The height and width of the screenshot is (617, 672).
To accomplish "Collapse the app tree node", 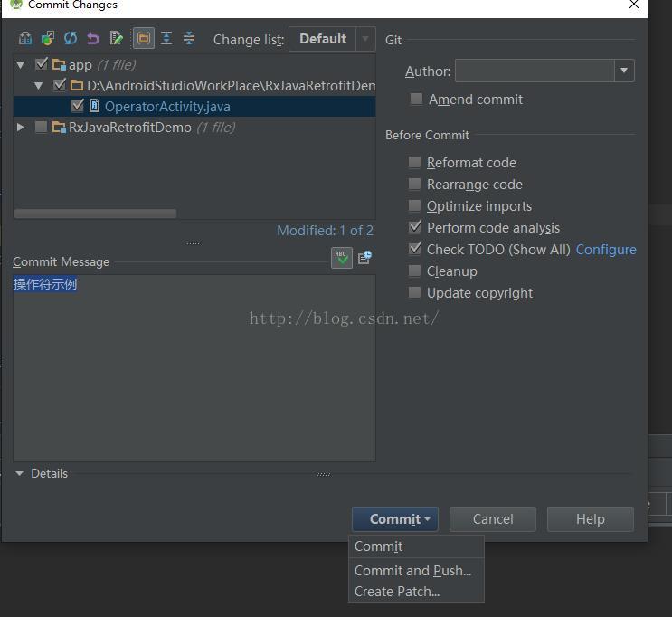I will click(20, 65).
